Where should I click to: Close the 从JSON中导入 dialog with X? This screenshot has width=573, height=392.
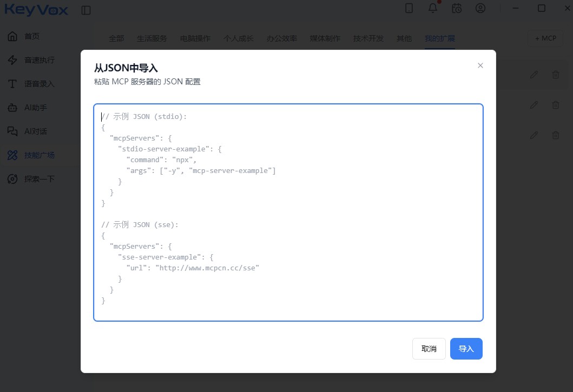480,65
